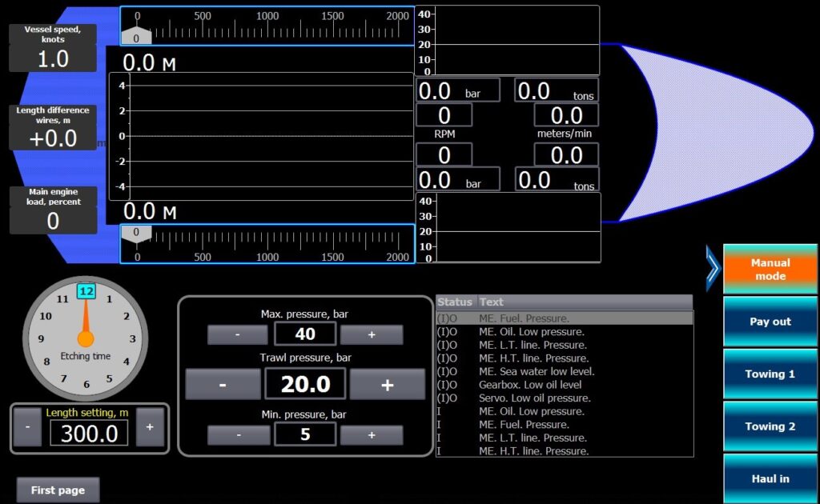
Task: Raise Min. pressure with plus button
Action: pyautogui.click(x=372, y=434)
